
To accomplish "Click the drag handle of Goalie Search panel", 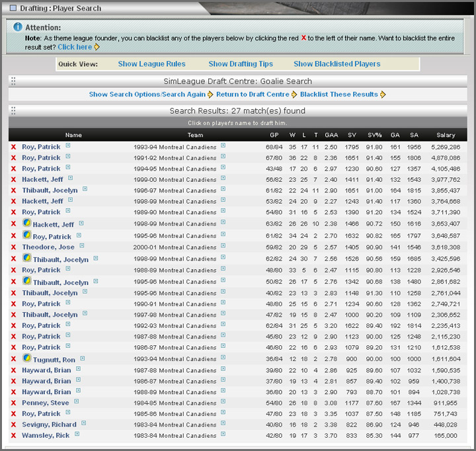I will (x=13, y=81).
